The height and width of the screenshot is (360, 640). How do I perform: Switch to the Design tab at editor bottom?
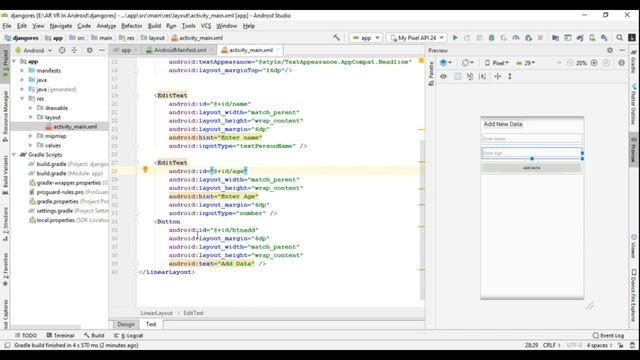coord(126,324)
